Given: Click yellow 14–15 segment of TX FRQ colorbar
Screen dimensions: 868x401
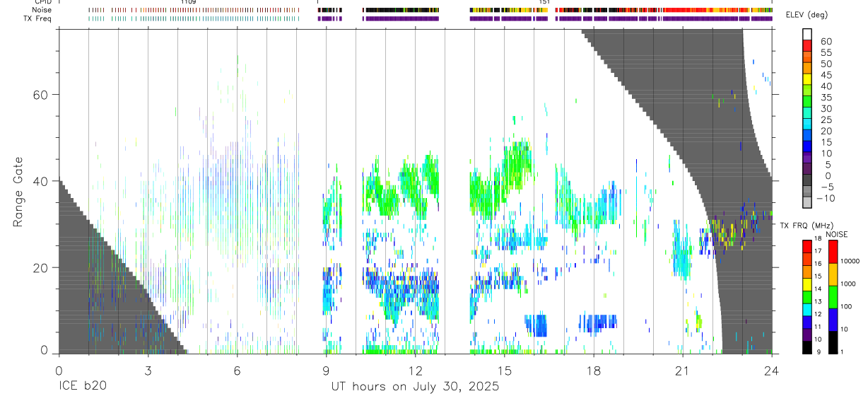Looking at the screenshot, I should pyautogui.click(x=807, y=284).
